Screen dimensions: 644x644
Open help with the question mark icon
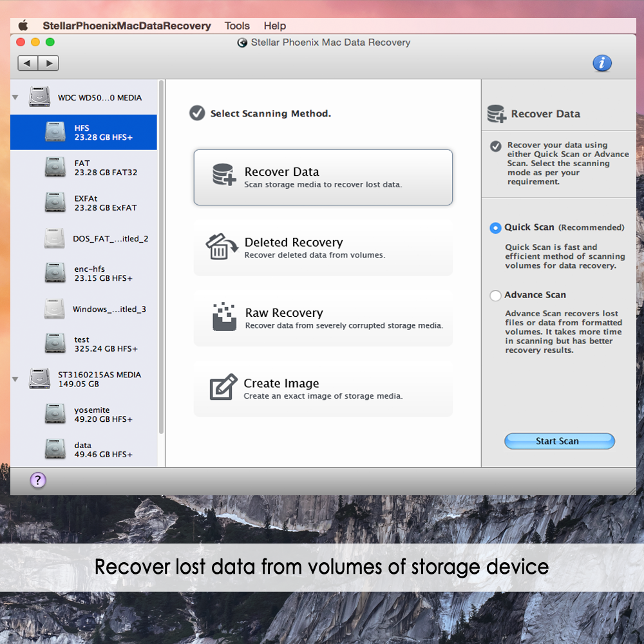(38, 480)
